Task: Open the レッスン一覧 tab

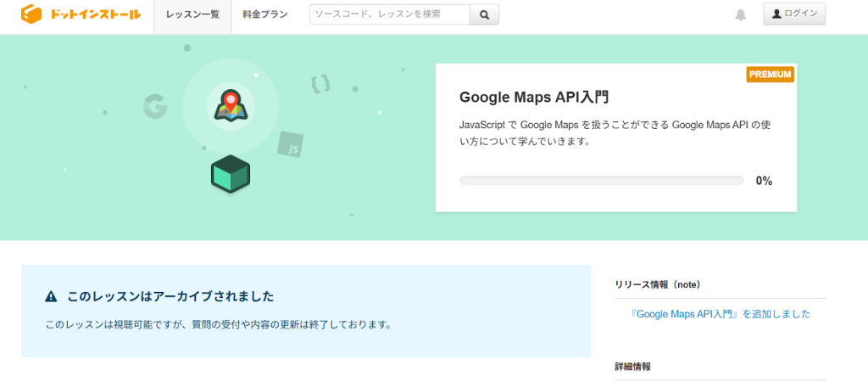Action: pos(192,14)
